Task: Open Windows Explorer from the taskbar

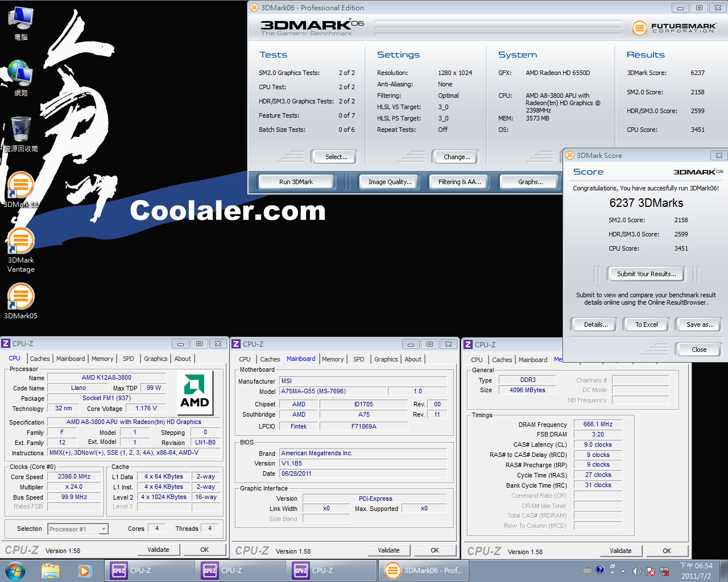Action: point(51,571)
